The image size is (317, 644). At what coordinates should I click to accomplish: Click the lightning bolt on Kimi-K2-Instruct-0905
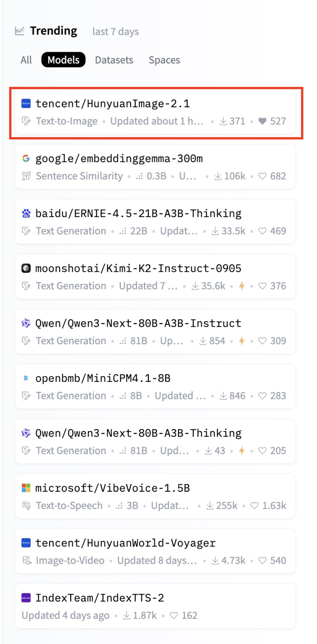pos(242,286)
